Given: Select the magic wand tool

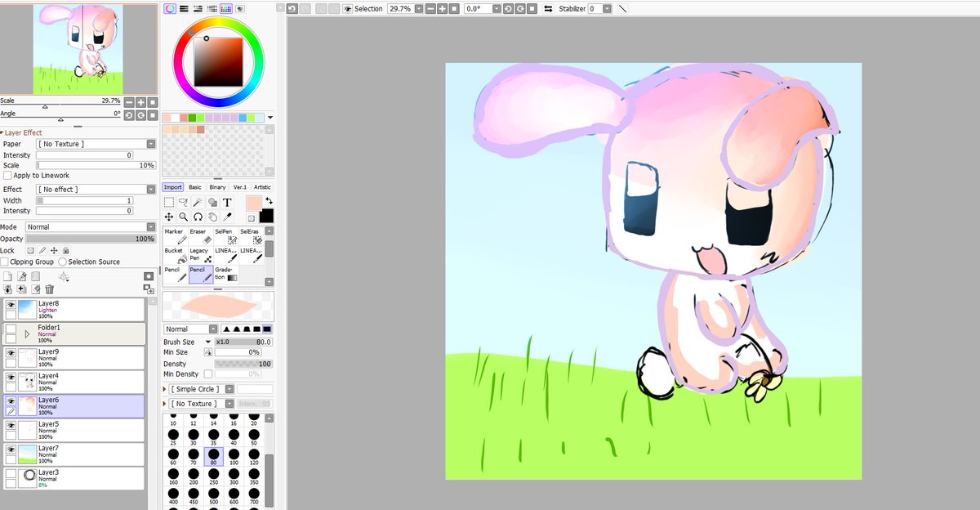Looking at the screenshot, I should 198,202.
